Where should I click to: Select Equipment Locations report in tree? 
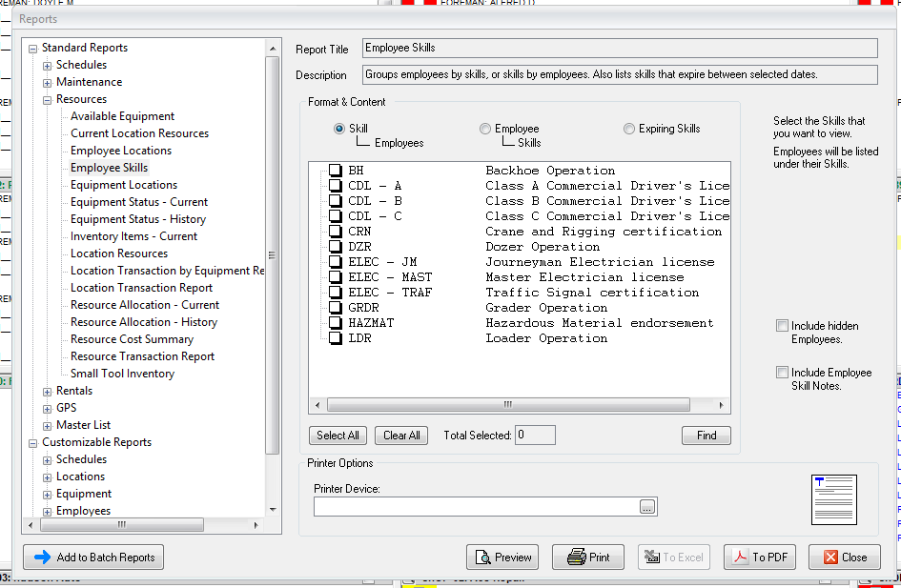coord(124,185)
